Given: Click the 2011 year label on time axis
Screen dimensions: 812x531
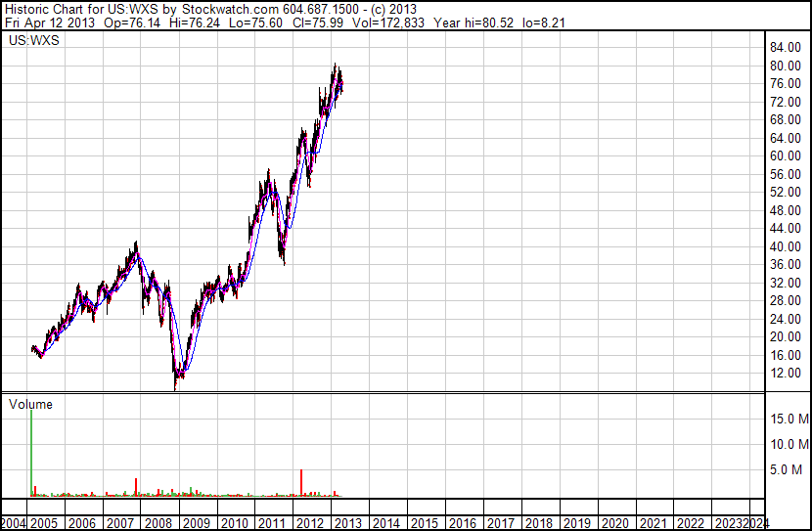Looking at the screenshot, I should (x=272, y=523).
